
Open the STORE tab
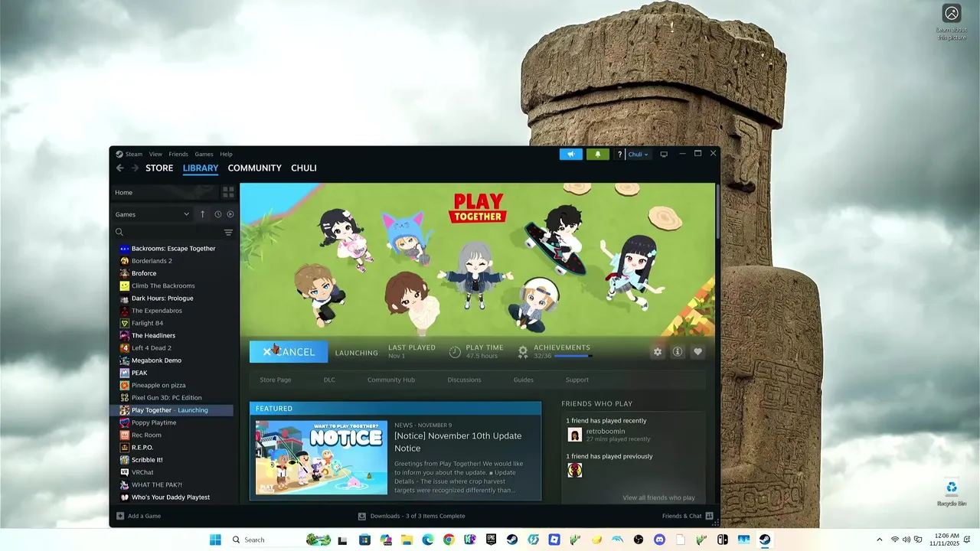[159, 168]
